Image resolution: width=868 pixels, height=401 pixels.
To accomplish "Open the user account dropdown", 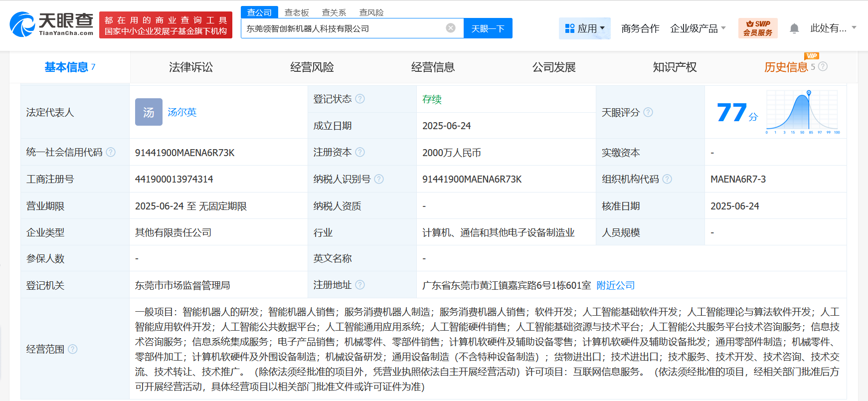I will (x=833, y=28).
